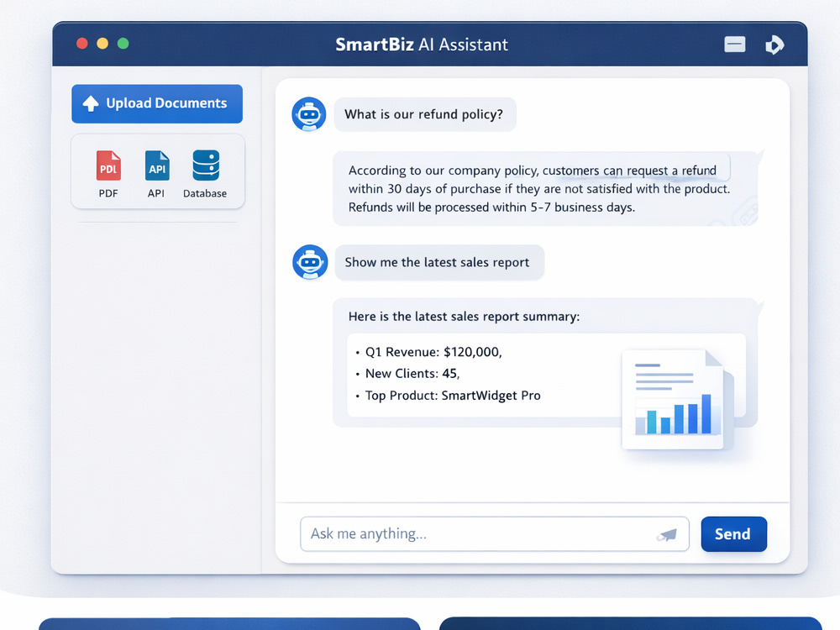Select the 'What is our refund policy?' message

point(425,114)
